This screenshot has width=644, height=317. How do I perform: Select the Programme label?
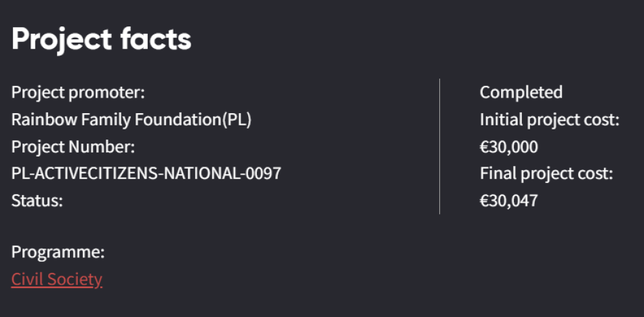point(58,253)
